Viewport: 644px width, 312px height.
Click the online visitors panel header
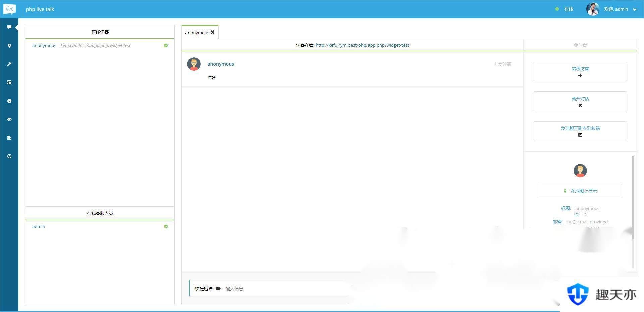tap(100, 32)
